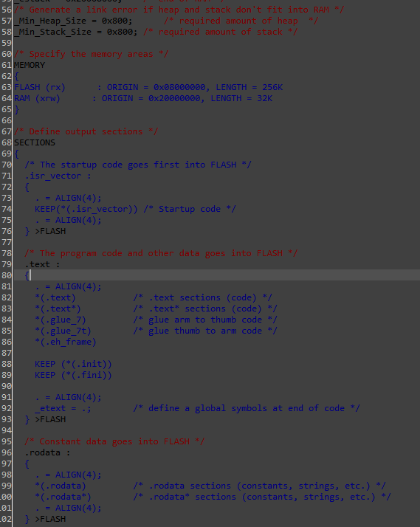Click the *(.eh_frame) line

click(x=66, y=342)
